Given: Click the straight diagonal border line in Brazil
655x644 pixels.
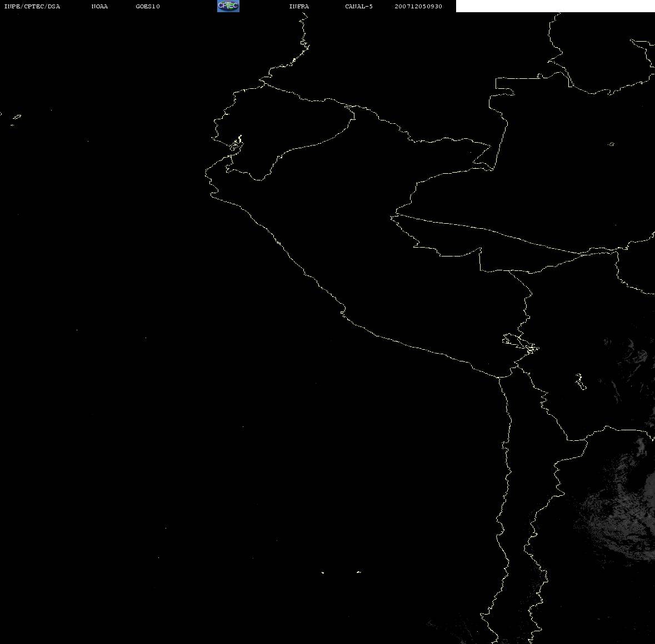Looking at the screenshot, I should (x=489, y=230).
